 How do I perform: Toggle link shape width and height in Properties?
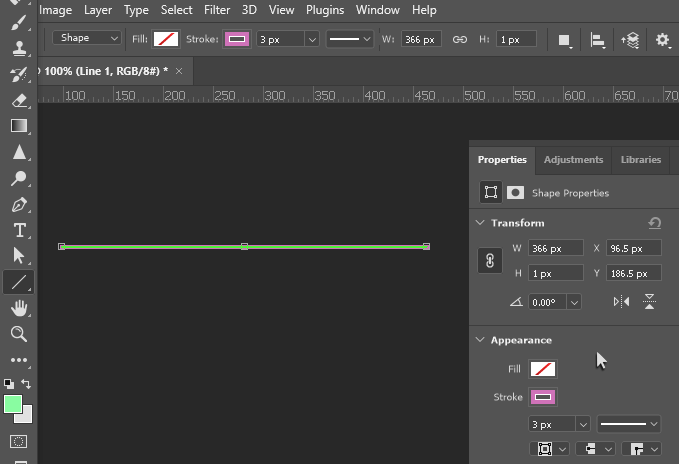[x=490, y=261]
